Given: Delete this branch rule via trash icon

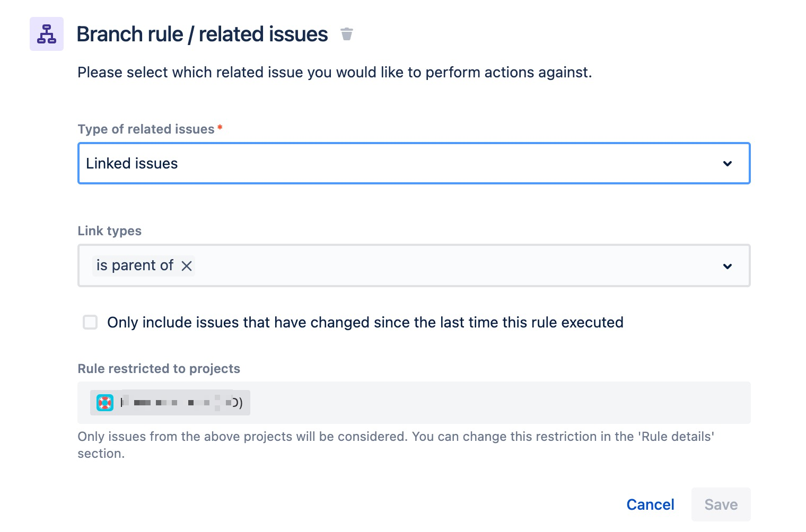Looking at the screenshot, I should point(347,34).
